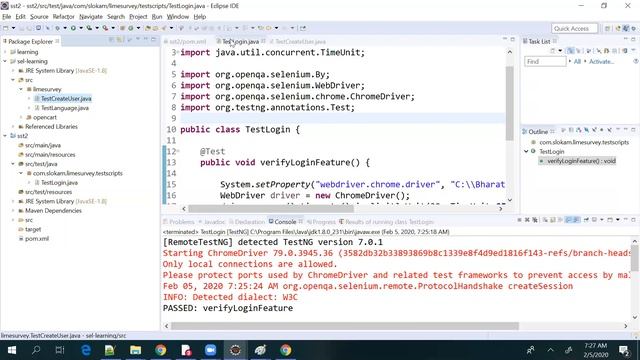Screen dimensions: 640x360
Task: Click the editor horizontal scrollbar
Action: (x=271, y=209)
